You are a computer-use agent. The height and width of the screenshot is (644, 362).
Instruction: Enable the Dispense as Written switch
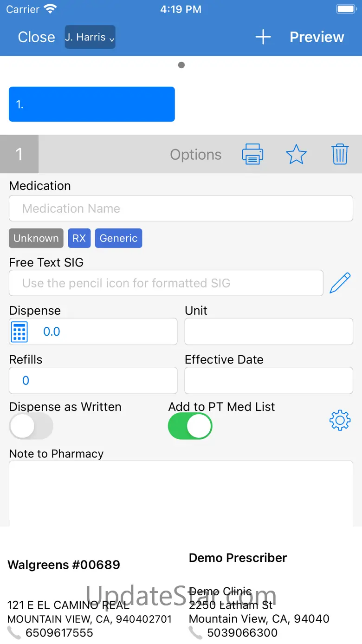[x=32, y=426]
